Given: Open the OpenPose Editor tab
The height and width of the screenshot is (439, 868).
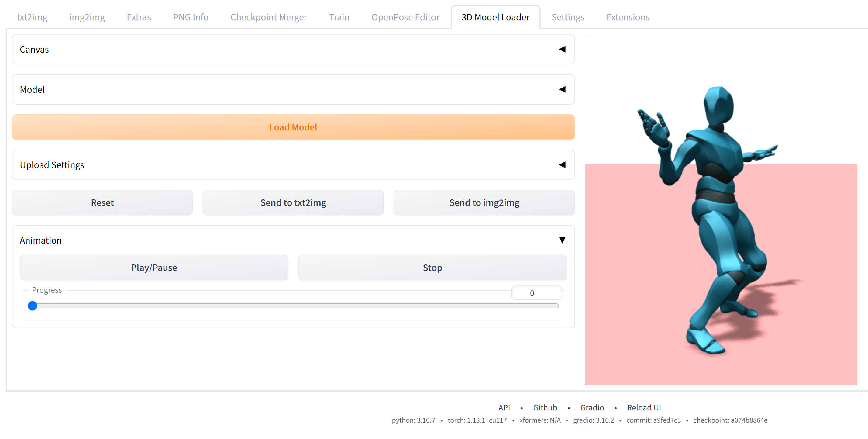Looking at the screenshot, I should pyautogui.click(x=405, y=17).
